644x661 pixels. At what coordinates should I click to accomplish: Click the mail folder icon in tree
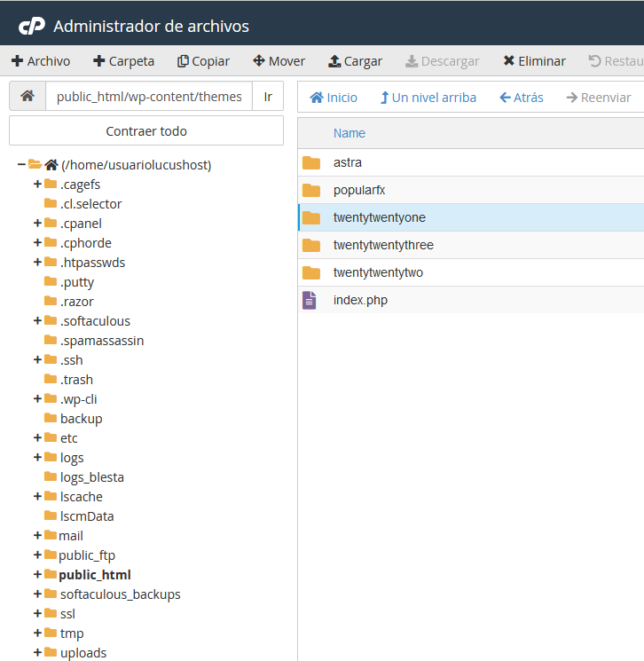pos(51,534)
